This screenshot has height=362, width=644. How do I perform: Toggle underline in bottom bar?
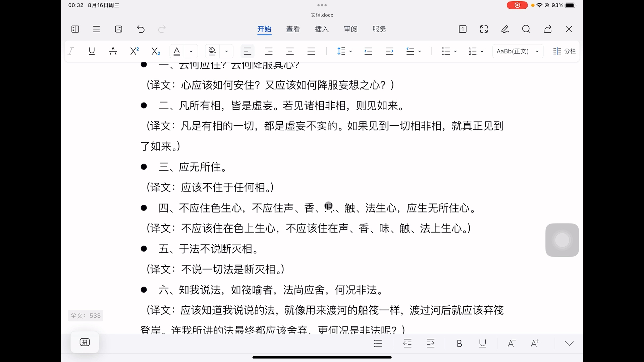click(x=483, y=343)
